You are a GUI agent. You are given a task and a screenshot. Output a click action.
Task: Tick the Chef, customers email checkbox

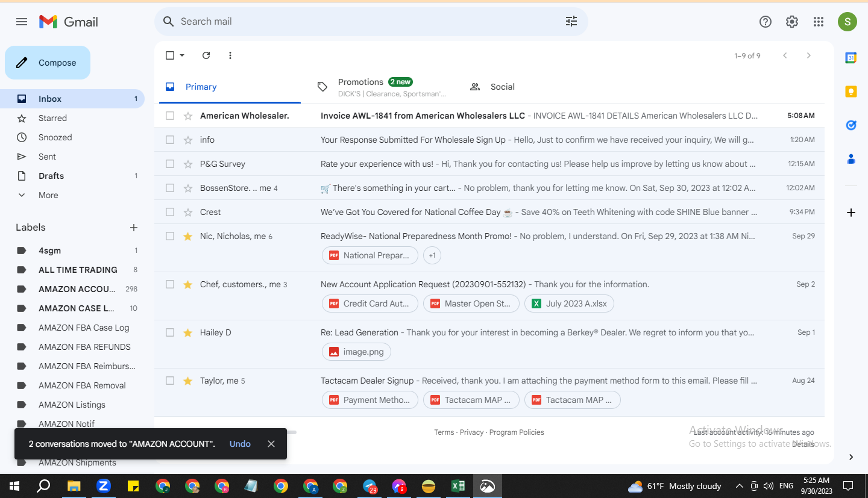coord(170,284)
